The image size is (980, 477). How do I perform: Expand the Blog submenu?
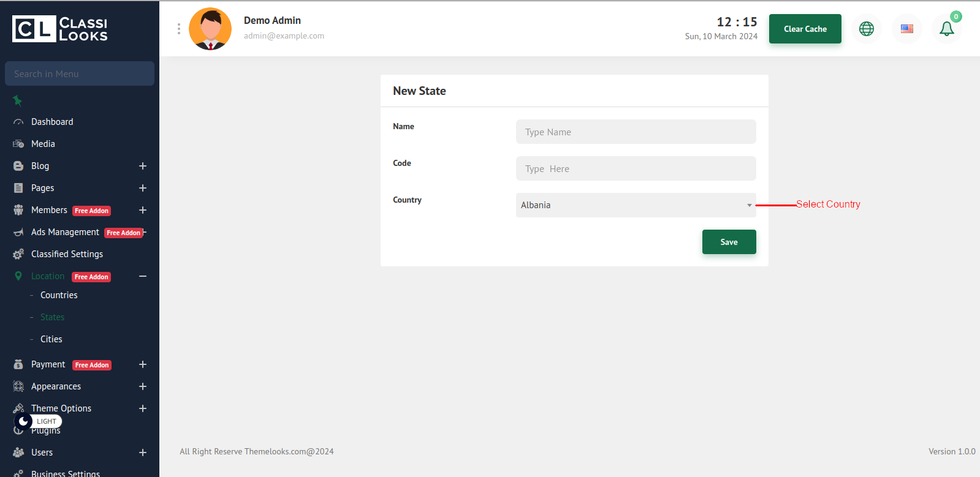tap(142, 166)
